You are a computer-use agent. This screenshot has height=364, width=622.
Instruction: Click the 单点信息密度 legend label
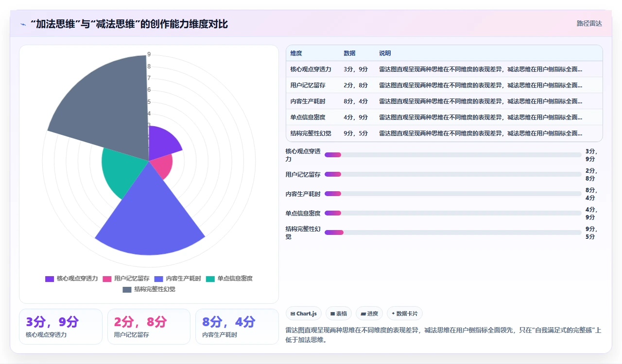coord(235,279)
